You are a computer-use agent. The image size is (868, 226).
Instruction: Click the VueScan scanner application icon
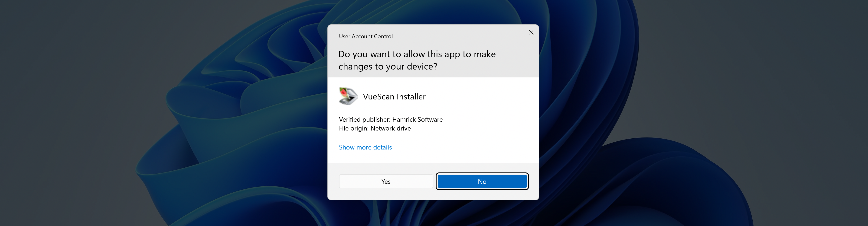click(x=348, y=96)
